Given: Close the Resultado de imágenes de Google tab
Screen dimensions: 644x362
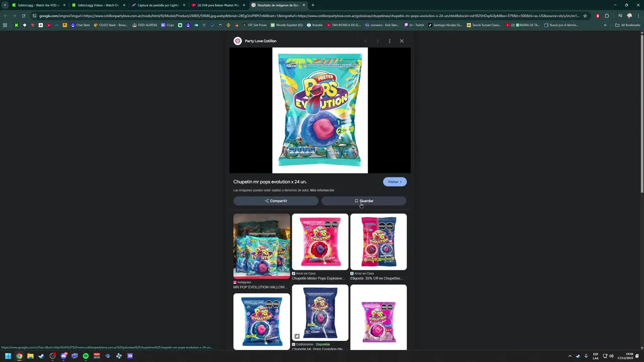Looking at the screenshot, I should 304,5.
